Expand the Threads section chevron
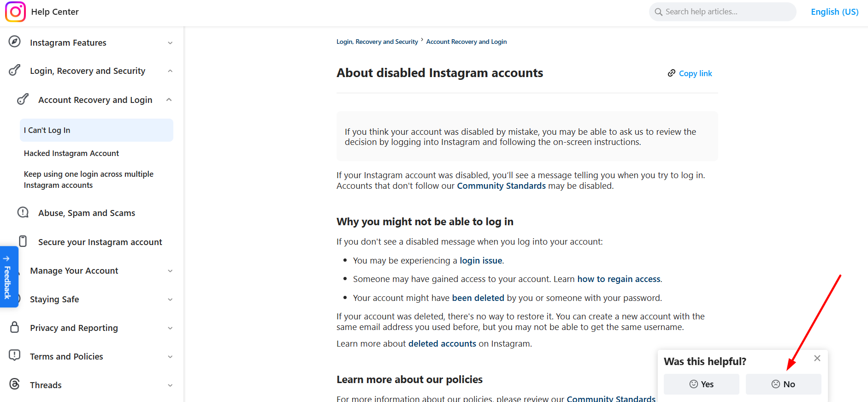Viewport: 868px width, 402px height. [170, 385]
